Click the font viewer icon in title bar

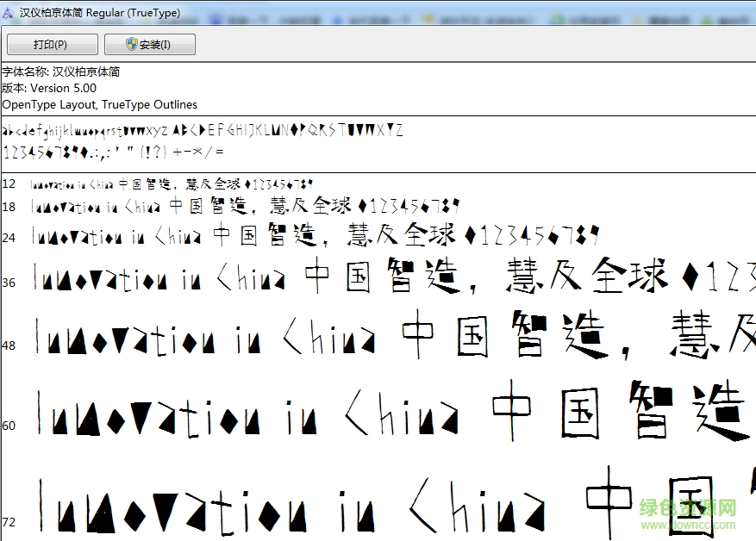tap(9, 12)
